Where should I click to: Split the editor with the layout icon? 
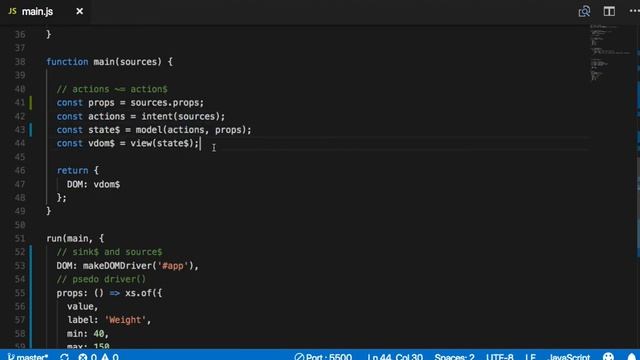609,11
